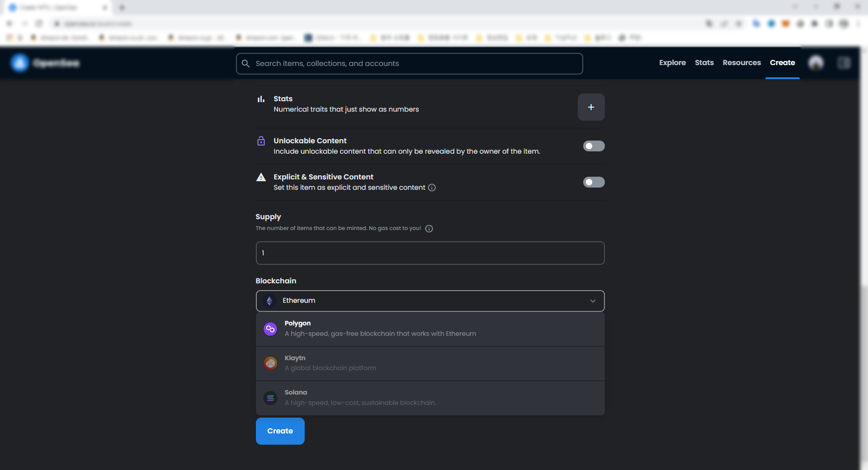
Task: Click the Stats bar chart icon
Action: (261, 99)
